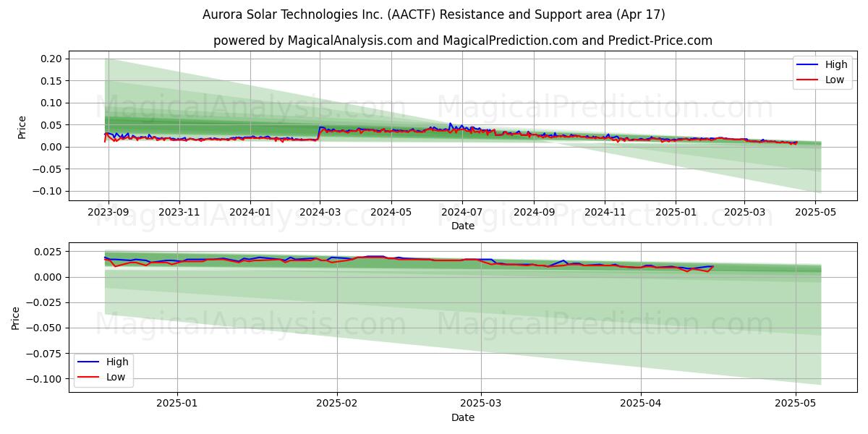Click the bottom chart 'Price' axis label
This screenshot has height=434, width=868.
(x=17, y=318)
